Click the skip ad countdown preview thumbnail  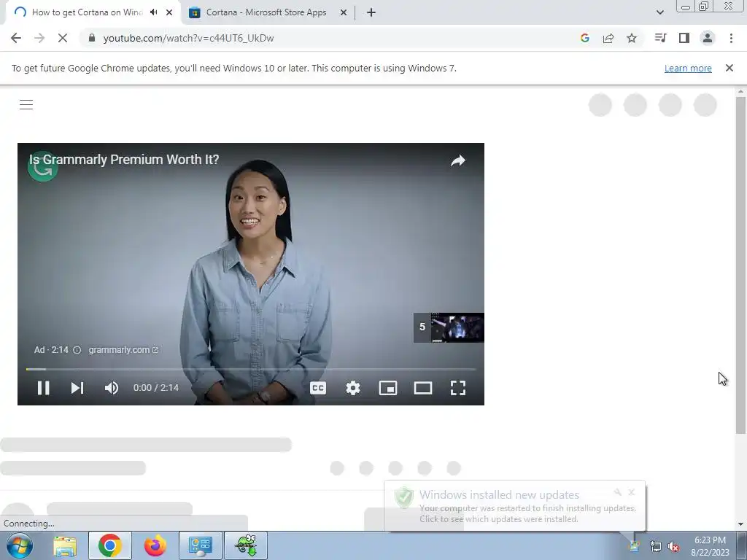(449, 327)
